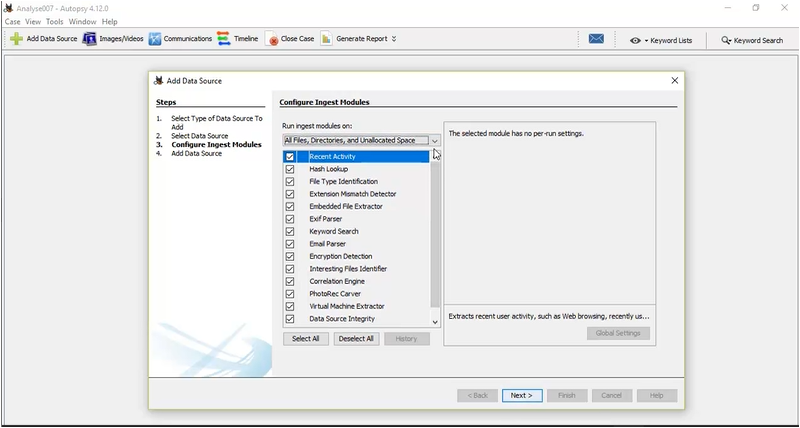Open the Communications visualization icon

tap(155, 39)
